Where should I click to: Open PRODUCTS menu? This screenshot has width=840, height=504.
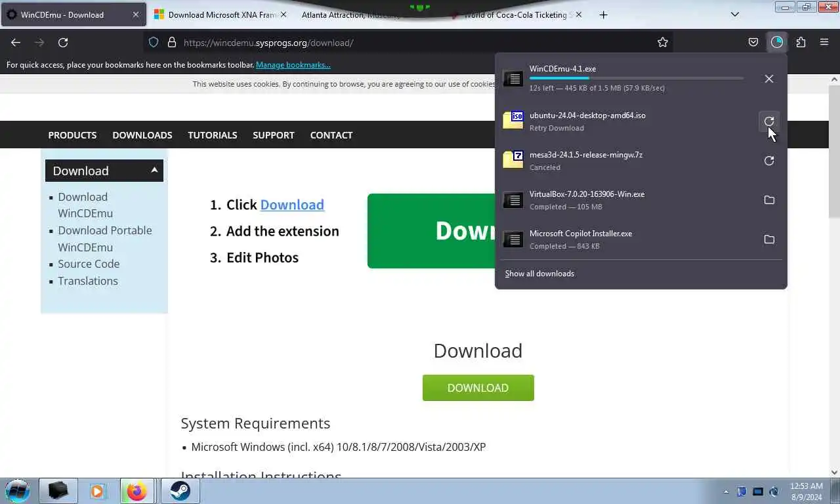[x=72, y=135]
